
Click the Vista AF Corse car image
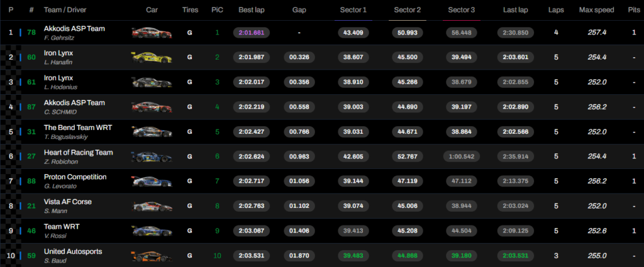152,206
